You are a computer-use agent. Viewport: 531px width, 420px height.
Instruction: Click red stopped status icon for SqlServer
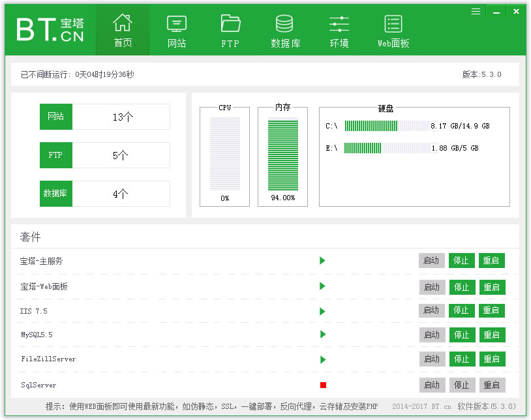(x=323, y=385)
